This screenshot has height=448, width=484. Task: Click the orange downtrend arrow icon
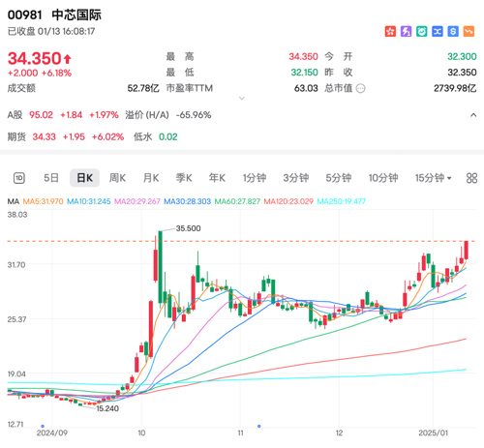coord(469,31)
